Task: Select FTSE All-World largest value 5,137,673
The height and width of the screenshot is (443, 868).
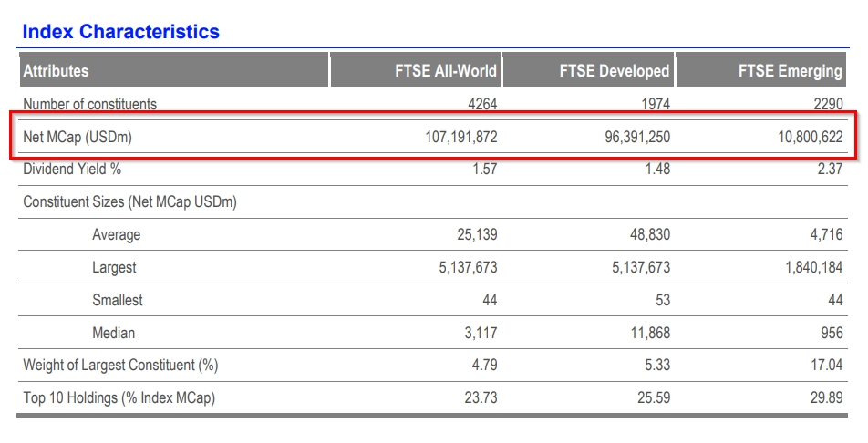Action: click(x=469, y=267)
